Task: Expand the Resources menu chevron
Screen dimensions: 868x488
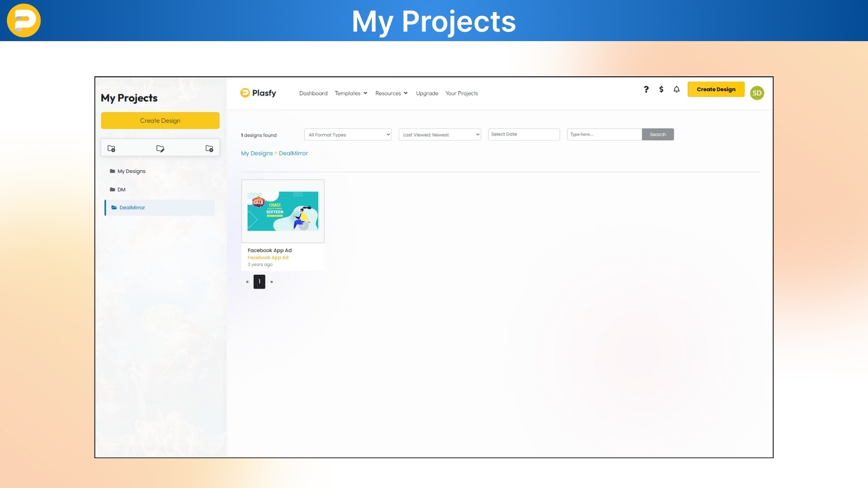Action: tap(406, 93)
